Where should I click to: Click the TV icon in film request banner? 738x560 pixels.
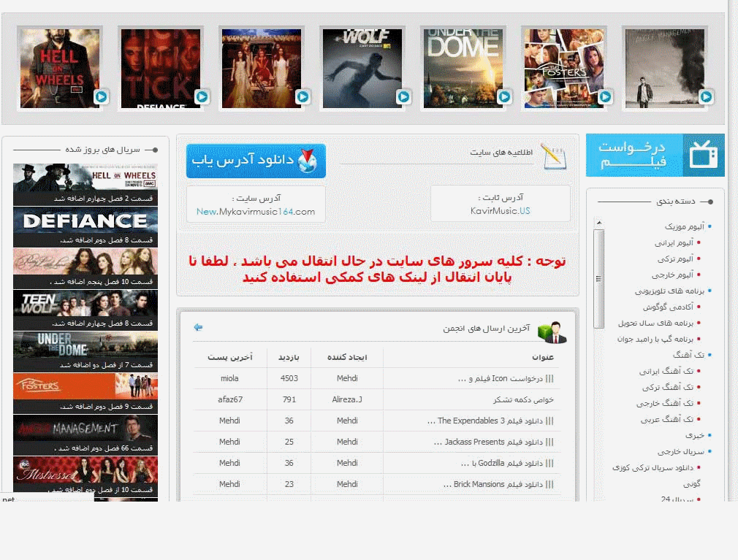coord(703,156)
